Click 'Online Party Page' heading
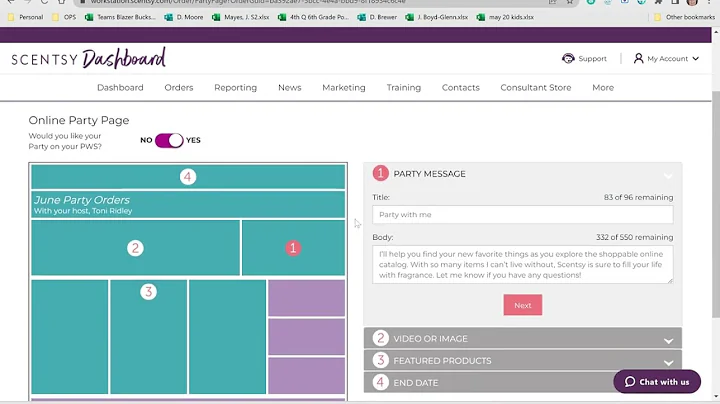Screen dimensions: 720x404 79,120
